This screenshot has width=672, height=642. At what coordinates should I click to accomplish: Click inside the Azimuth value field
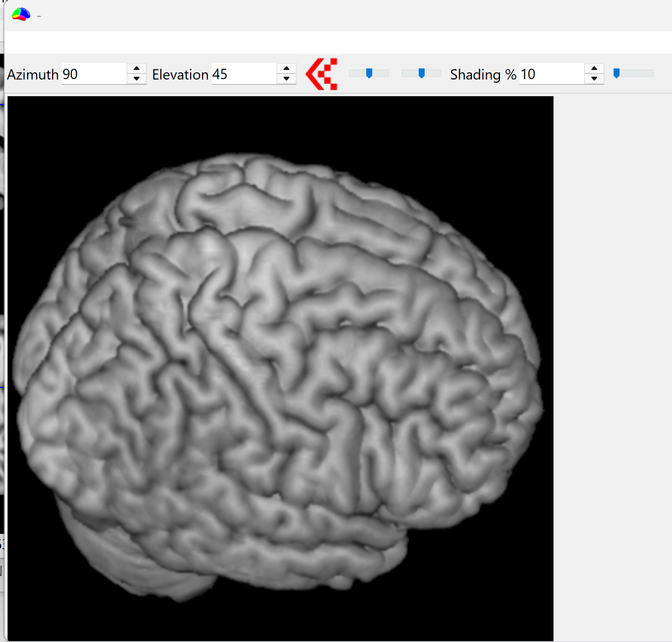click(x=94, y=74)
